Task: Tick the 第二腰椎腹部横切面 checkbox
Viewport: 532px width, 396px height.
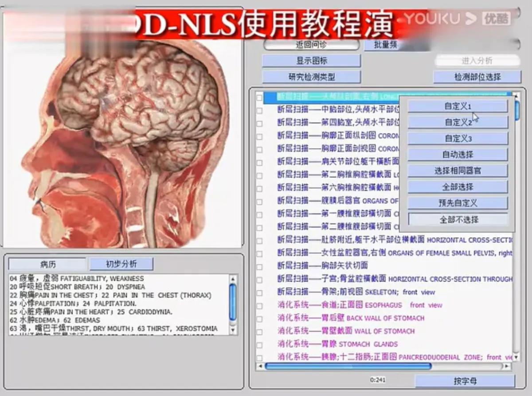Action: [259, 228]
